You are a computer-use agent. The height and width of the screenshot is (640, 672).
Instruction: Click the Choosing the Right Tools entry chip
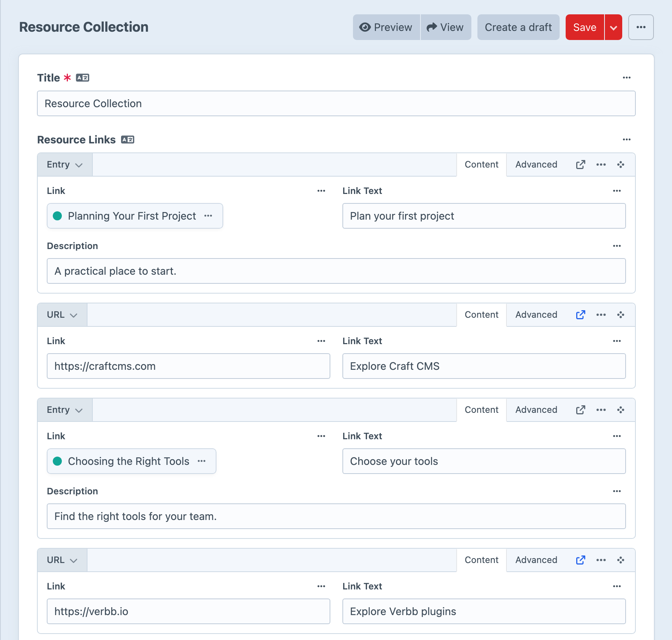(132, 461)
